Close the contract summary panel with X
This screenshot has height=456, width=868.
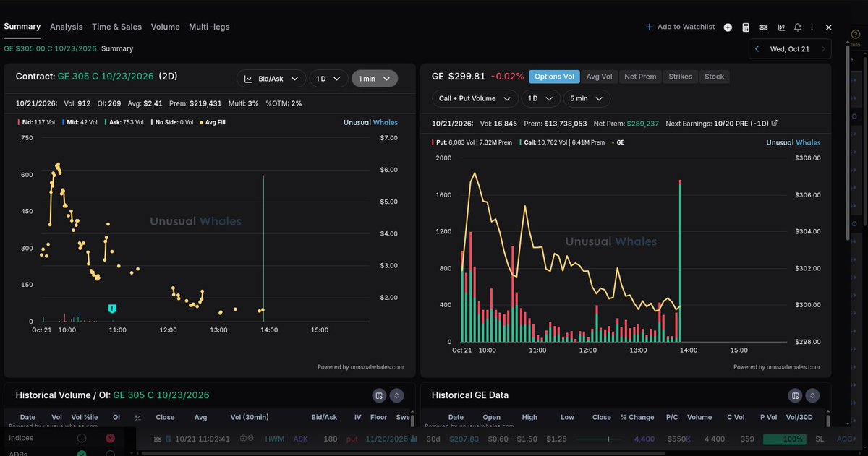[829, 27]
